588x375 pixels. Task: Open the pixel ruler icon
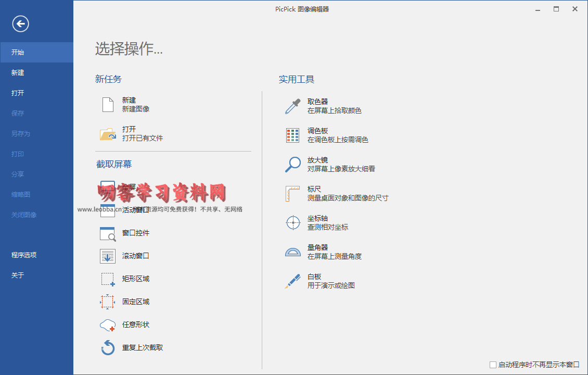point(293,194)
